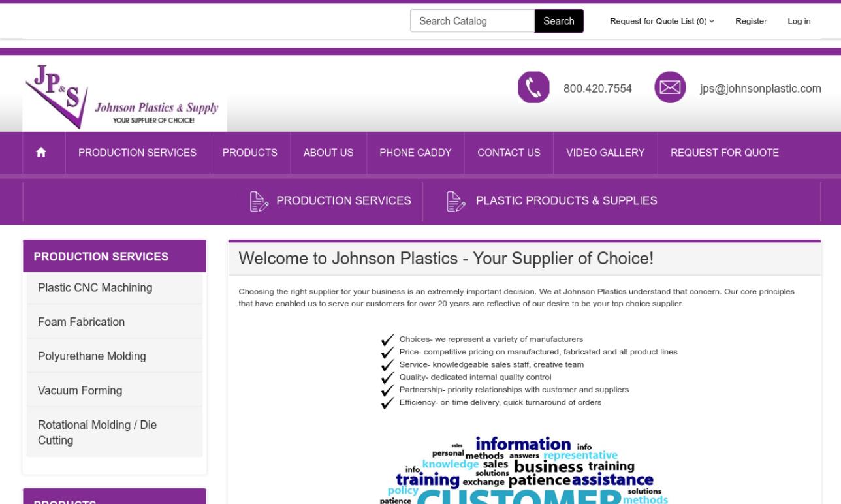
Task: Click the home icon in navigation bar
Action: (x=41, y=153)
